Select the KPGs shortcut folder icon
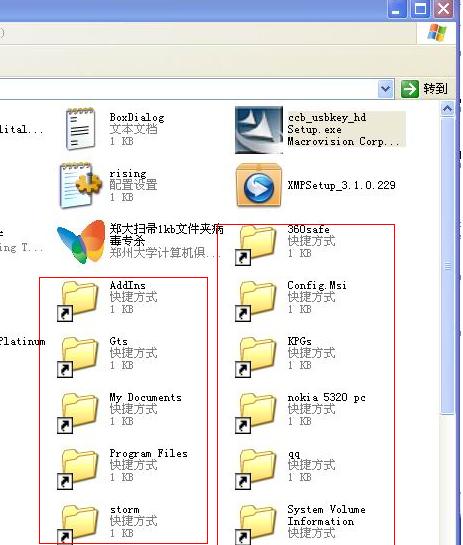This screenshot has height=545, width=463. 257,356
